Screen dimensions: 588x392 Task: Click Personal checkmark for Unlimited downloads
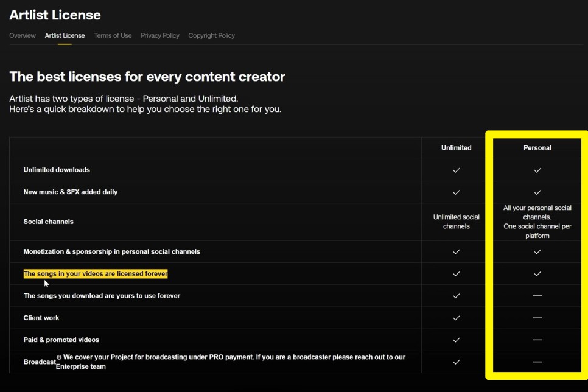(x=537, y=170)
